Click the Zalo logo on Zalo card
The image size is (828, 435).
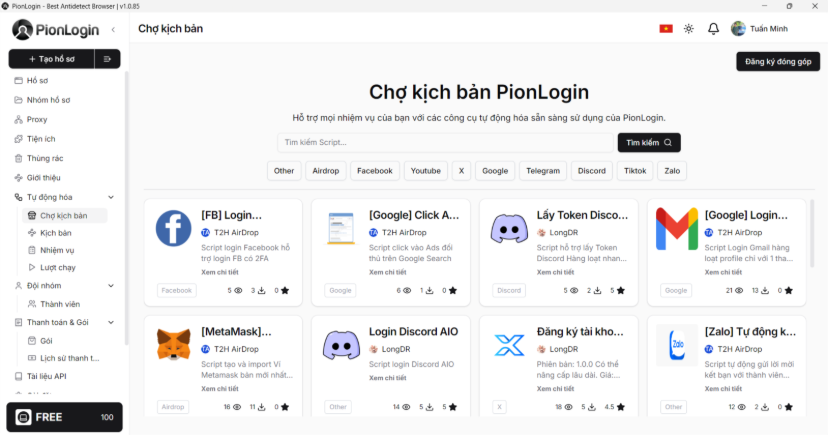pyautogui.click(x=676, y=345)
